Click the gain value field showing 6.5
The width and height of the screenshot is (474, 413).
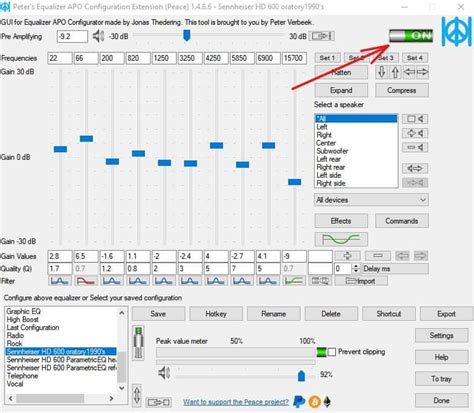pos(86,256)
